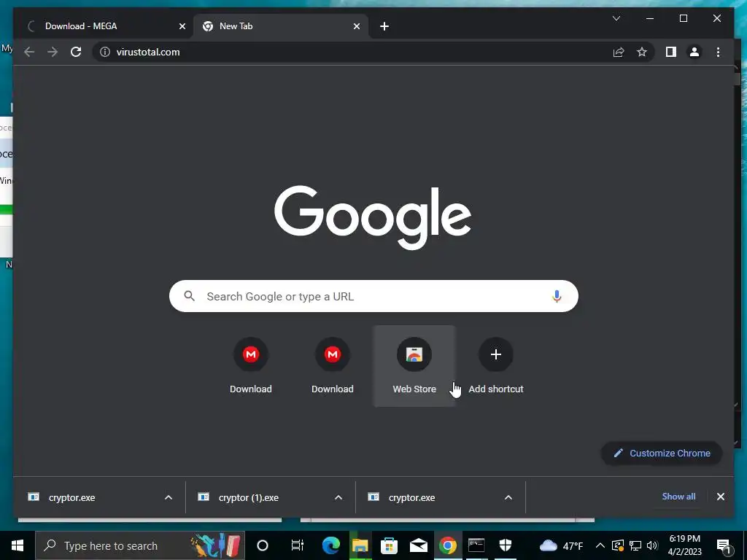Screen dimensions: 747x560
Task: Open weather widget showing 47°F
Action: [x=561, y=545]
